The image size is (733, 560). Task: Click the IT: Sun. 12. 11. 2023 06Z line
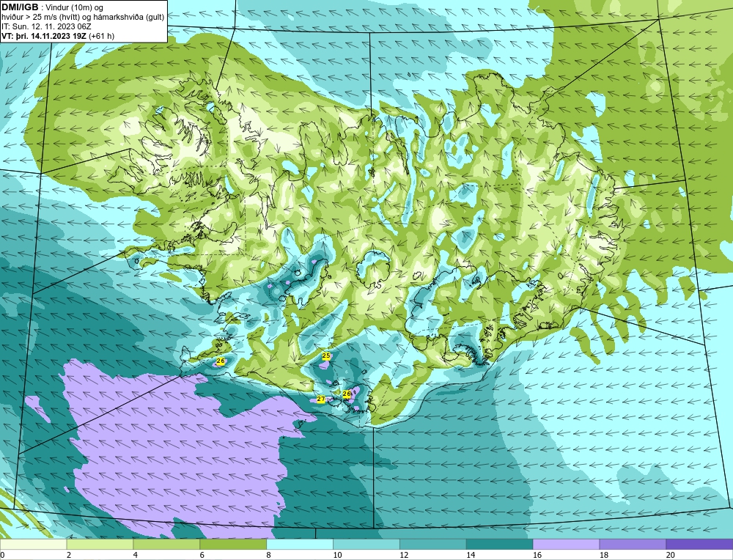[46, 26]
